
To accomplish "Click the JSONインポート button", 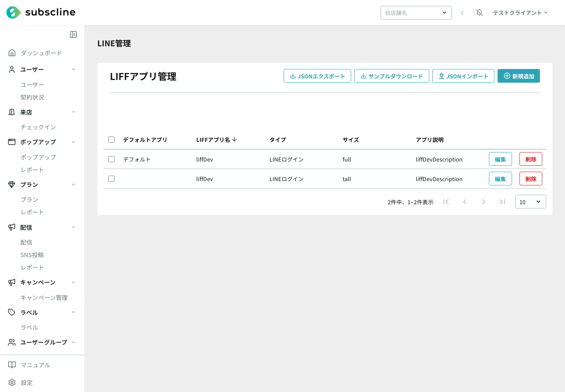I will tap(463, 76).
